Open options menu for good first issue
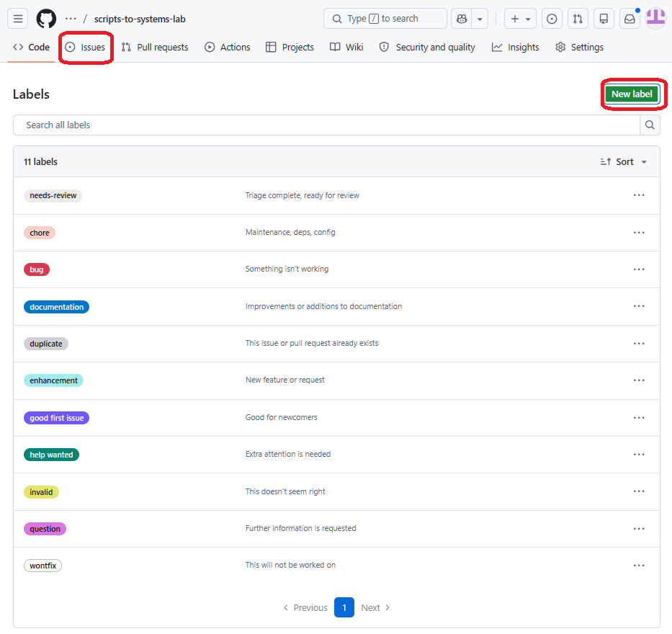Screen dimensions: 672x634 (639, 418)
